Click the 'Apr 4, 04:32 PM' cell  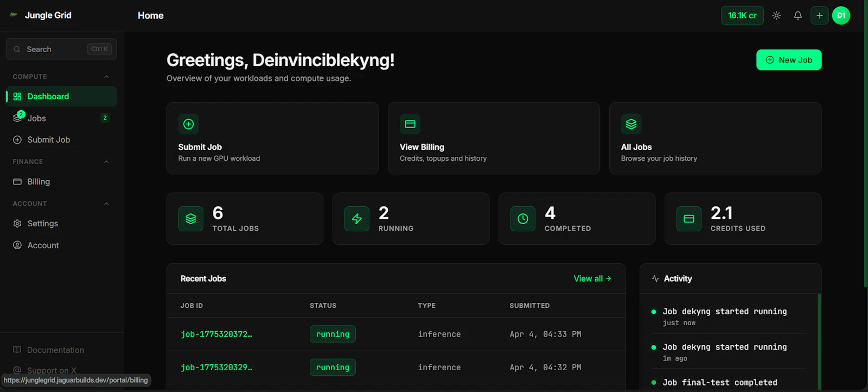click(545, 368)
